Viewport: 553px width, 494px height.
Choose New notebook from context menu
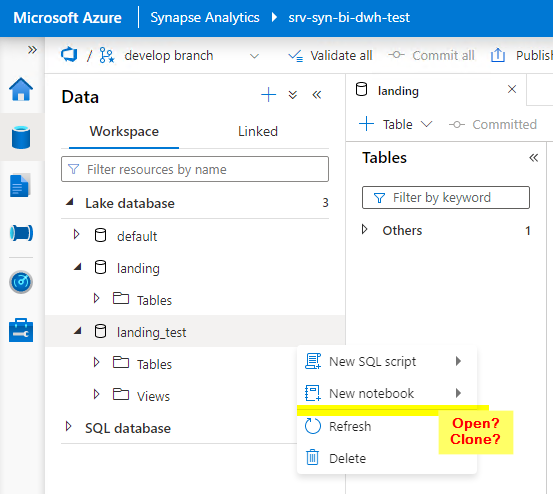pyautogui.click(x=387, y=393)
